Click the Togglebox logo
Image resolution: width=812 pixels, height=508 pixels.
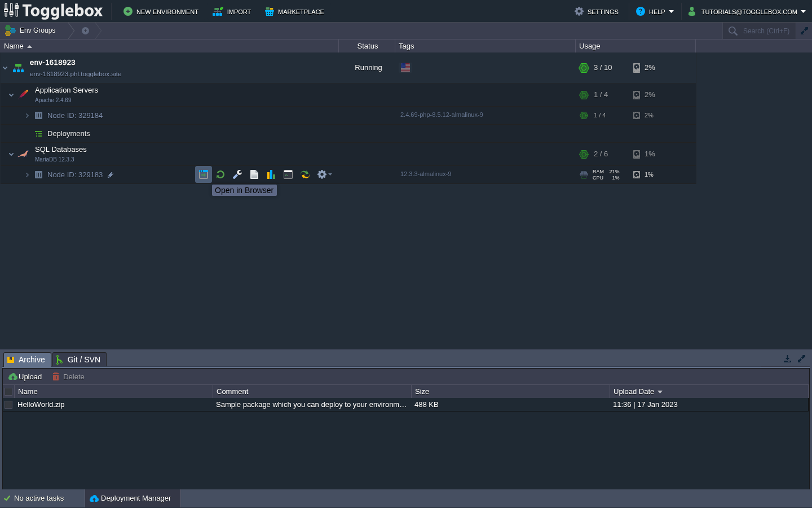click(54, 11)
